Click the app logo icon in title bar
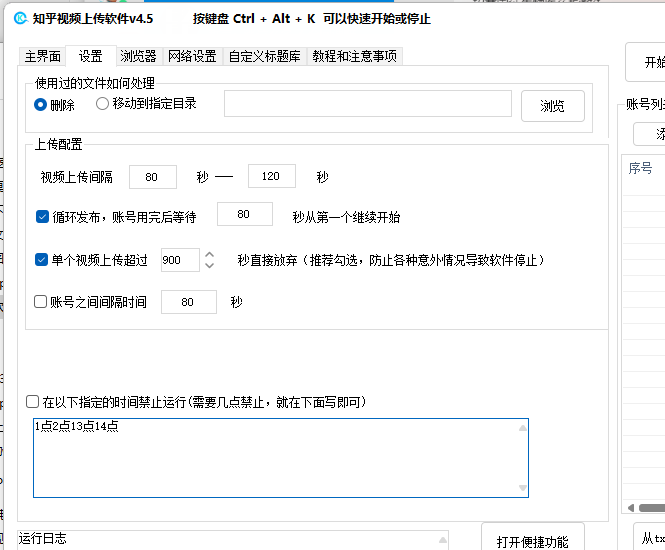This screenshot has height=550, width=665. click(20, 18)
